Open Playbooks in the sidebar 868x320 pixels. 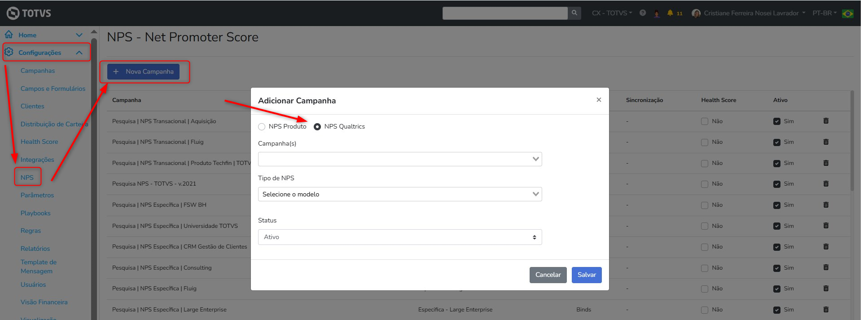(x=35, y=213)
